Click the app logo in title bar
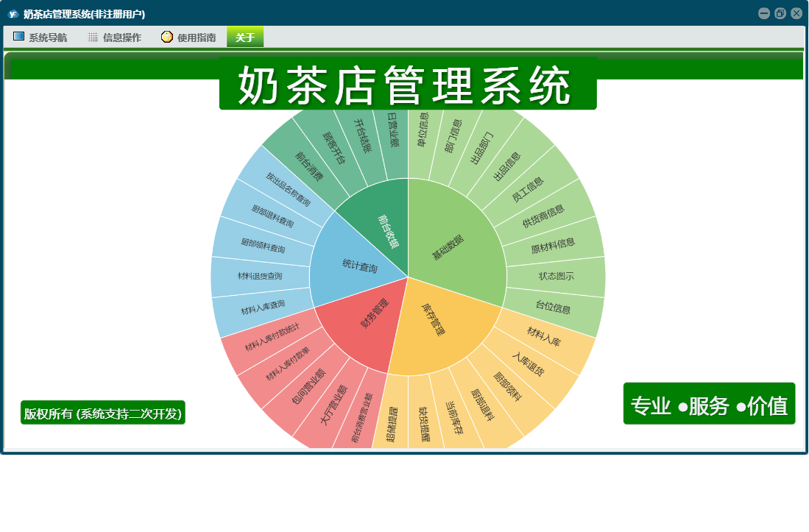 [x=13, y=14]
